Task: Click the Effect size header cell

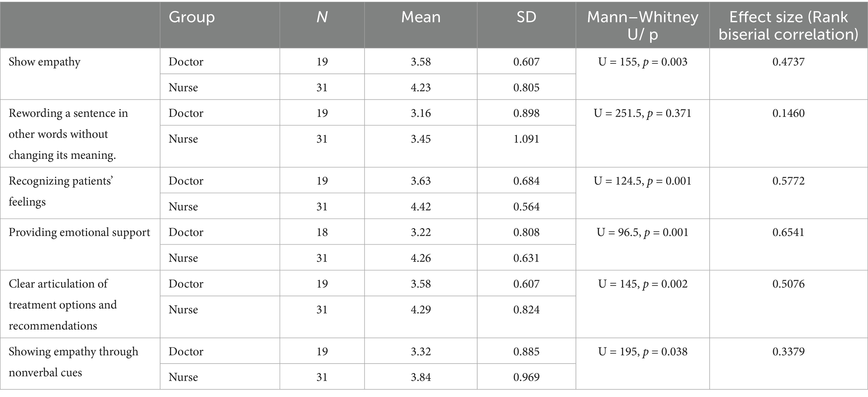Action: tap(788, 25)
